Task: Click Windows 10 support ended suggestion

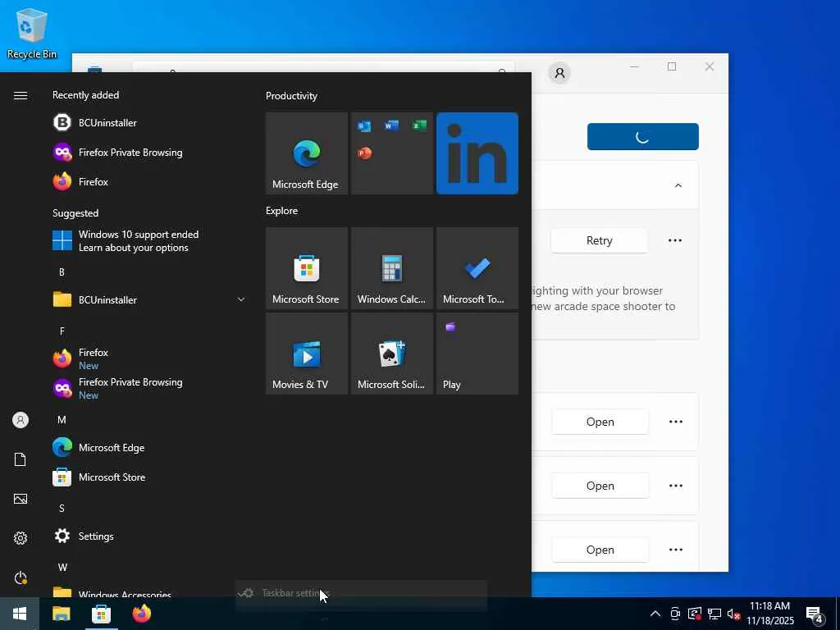Action: point(150,240)
